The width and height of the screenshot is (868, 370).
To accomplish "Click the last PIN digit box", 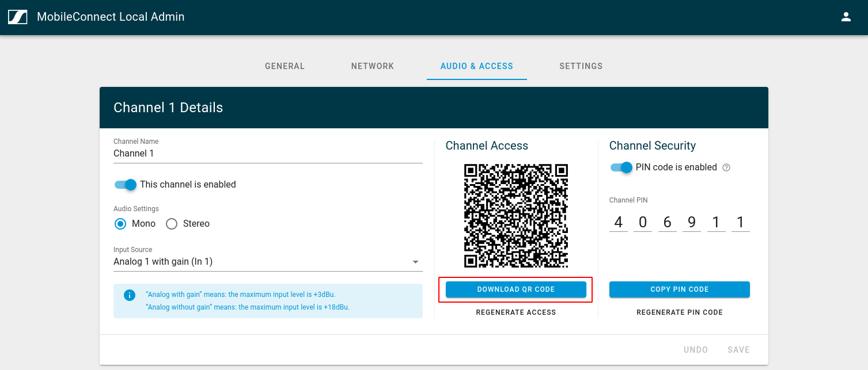I will click(x=741, y=223).
